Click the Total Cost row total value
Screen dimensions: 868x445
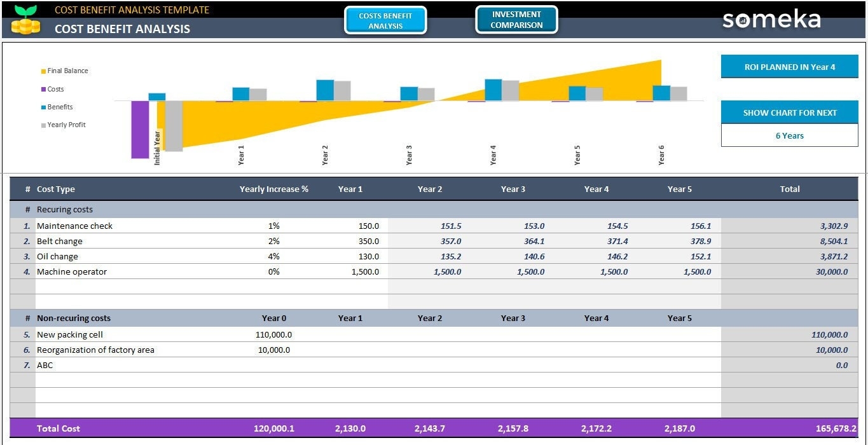pos(836,428)
